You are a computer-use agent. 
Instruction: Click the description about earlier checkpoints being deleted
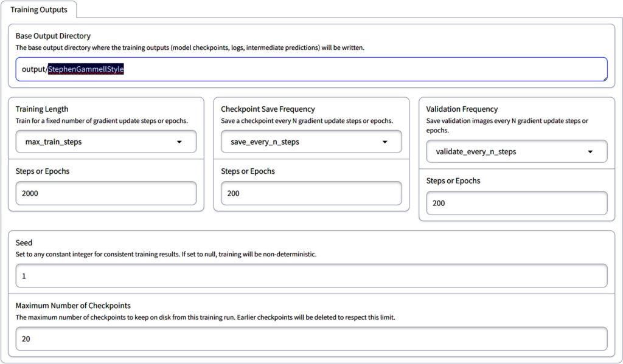click(206, 318)
